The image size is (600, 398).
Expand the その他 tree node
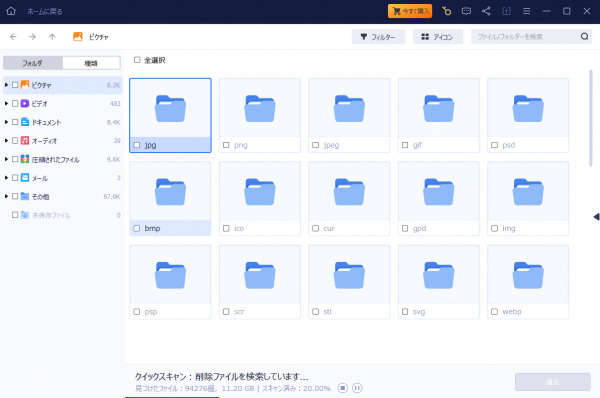coord(6,196)
